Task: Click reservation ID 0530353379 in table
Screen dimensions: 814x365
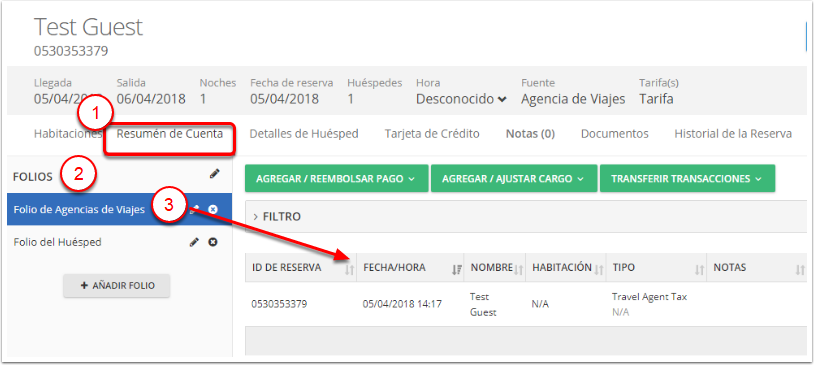Action: (279, 304)
